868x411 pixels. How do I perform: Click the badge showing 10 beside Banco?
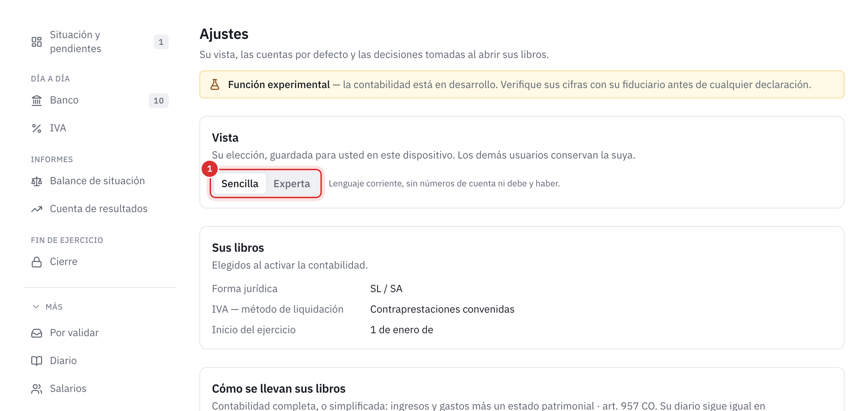click(159, 101)
